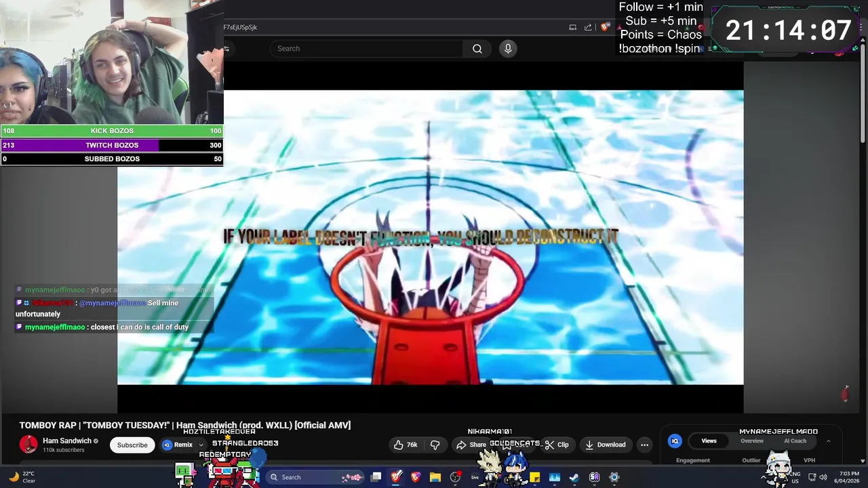This screenshot has width=868, height=488.
Task: Collapse the vidIQ panel chevron
Action: click(x=828, y=441)
